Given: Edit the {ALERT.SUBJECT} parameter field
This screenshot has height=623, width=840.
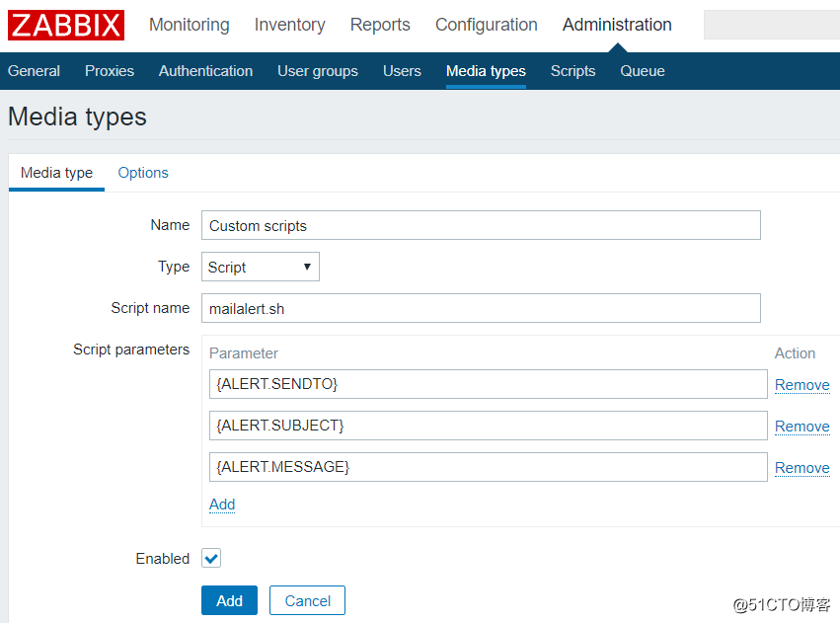Looking at the screenshot, I should coord(488,426).
